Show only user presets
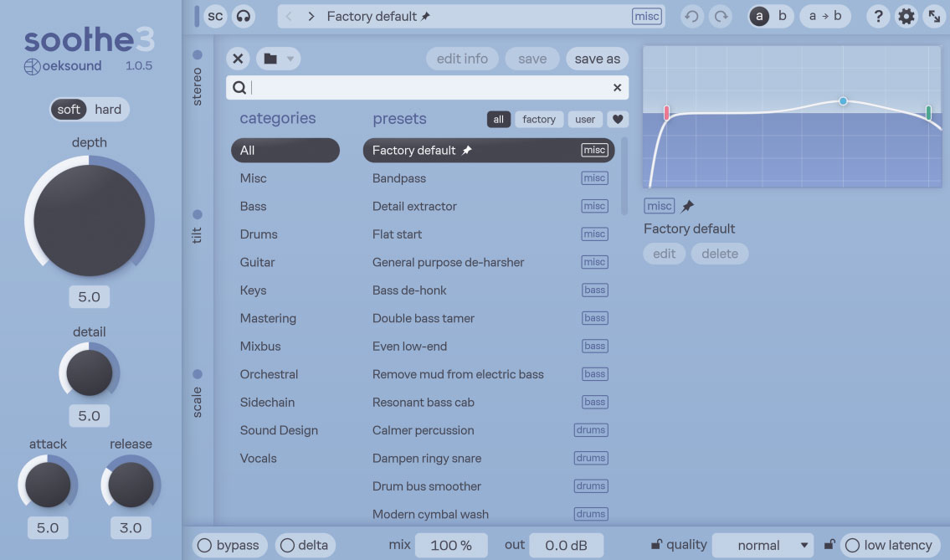The height and width of the screenshot is (560, 950). click(585, 120)
